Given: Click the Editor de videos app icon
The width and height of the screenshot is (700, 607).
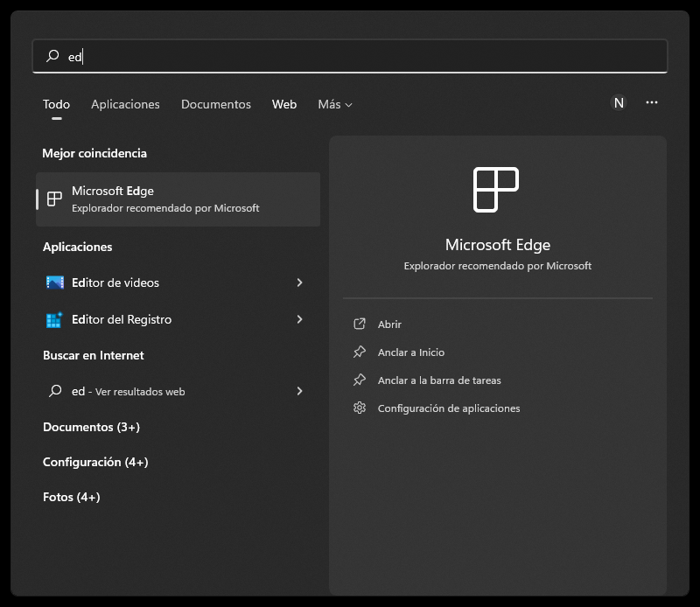Looking at the screenshot, I should (55, 283).
